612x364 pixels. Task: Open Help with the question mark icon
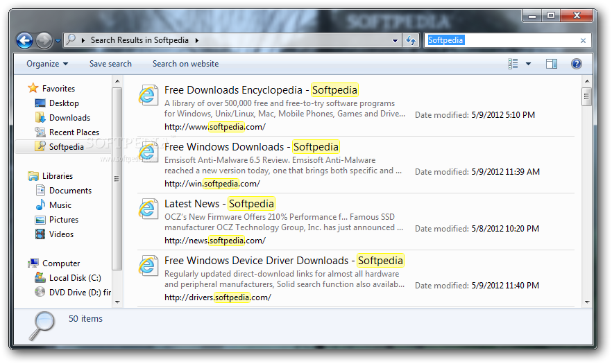pyautogui.click(x=577, y=64)
